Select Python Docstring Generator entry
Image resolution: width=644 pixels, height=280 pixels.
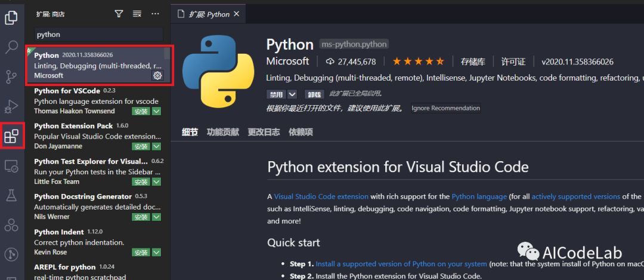[x=97, y=207]
